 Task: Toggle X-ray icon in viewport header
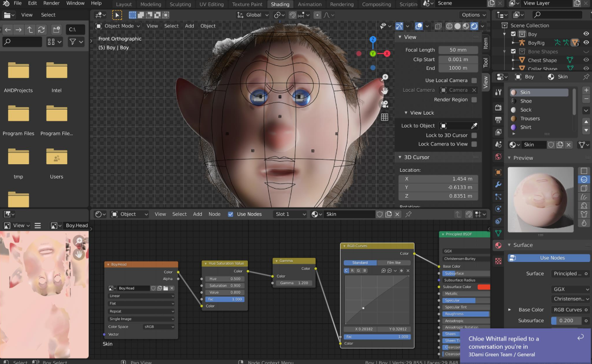[x=438, y=26]
